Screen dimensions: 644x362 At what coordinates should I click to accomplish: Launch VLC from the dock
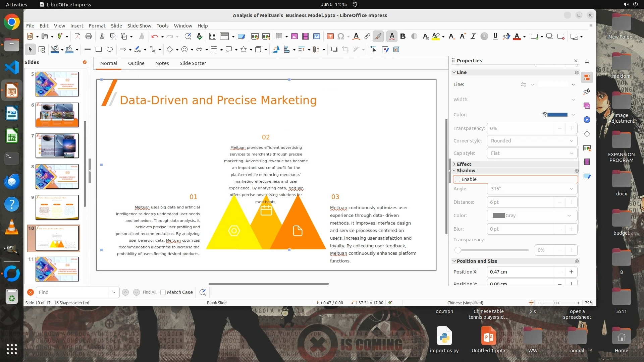pyautogui.click(x=12, y=227)
